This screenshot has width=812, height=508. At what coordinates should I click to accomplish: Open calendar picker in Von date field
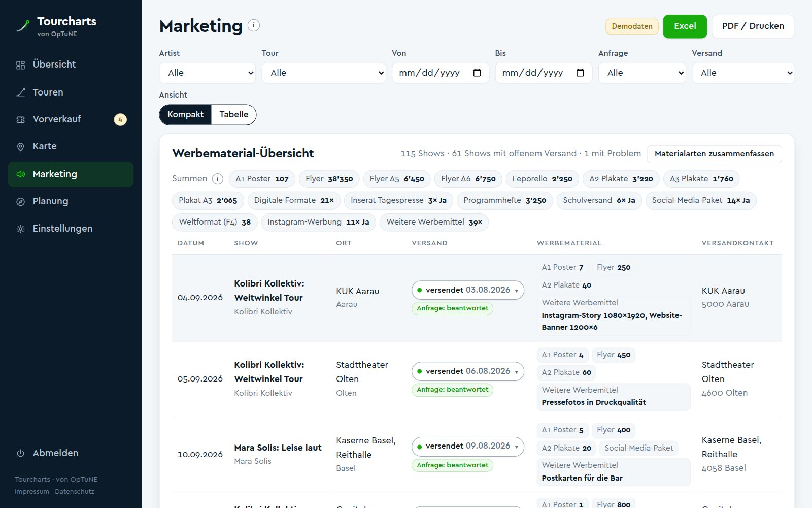(x=477, y=73)
